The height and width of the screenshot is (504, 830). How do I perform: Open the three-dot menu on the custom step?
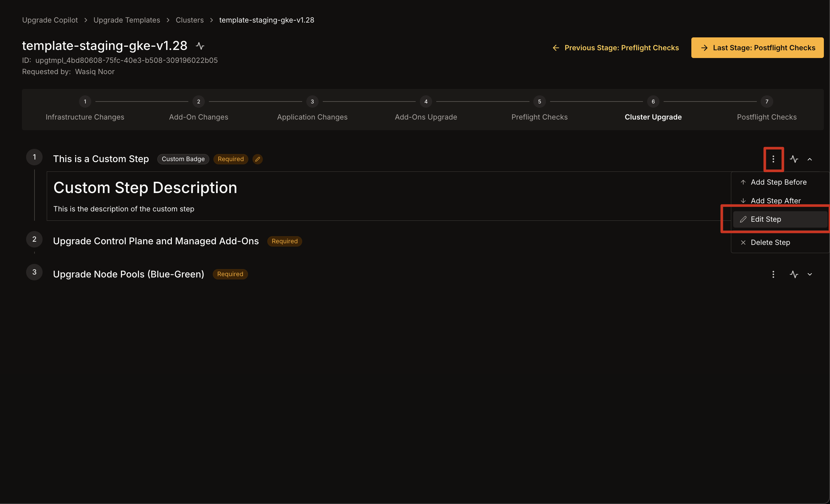(773, 159)
